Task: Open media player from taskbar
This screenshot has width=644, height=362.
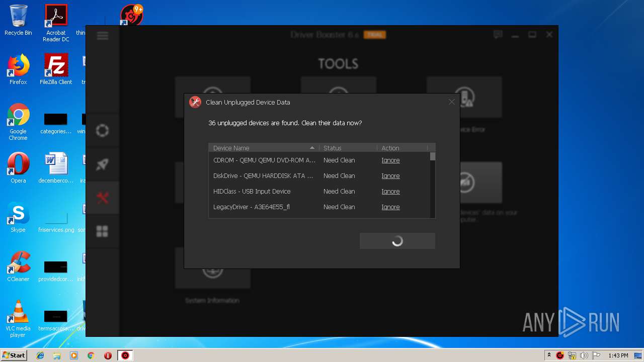Action: pos(74,355)
